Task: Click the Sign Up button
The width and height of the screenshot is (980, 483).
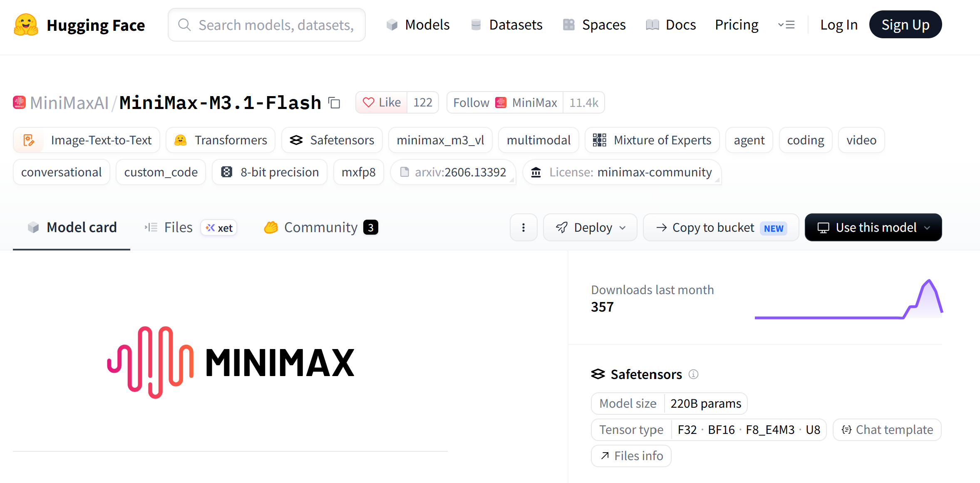Action: (905, 25)
